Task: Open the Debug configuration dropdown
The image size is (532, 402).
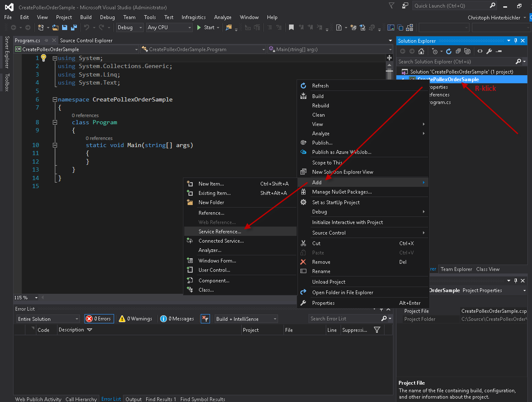Action: (x=130, y=27)
